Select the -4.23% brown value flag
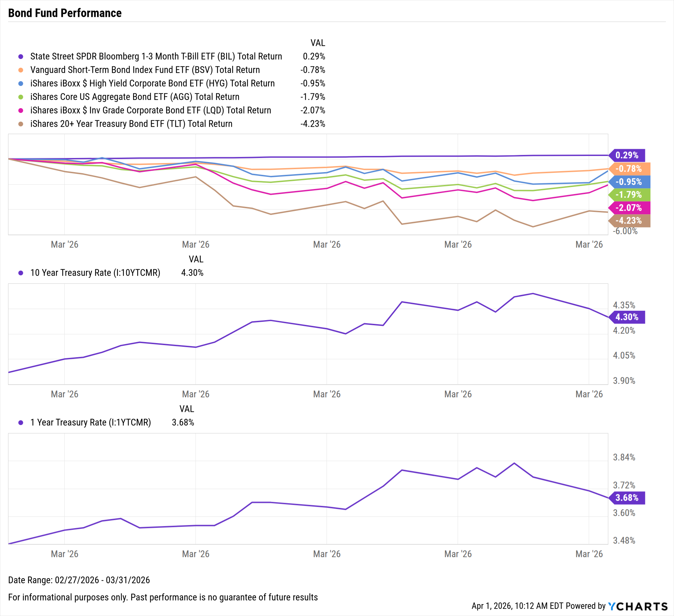Viewport: 674px width, 616px height. pyautogui.click(x=629, y=221)
